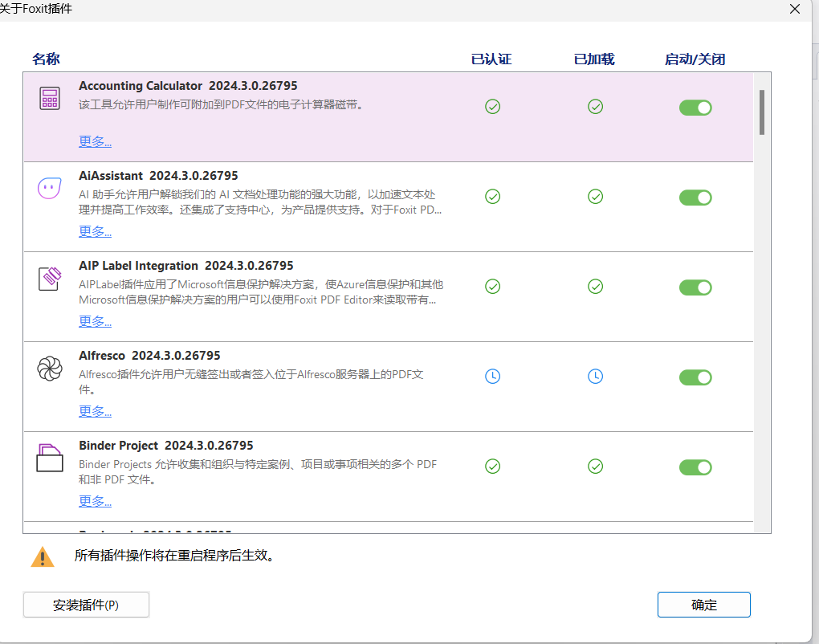Turn off the AiAssistant plugin switch
The height and width of the screenshot is (644, 819).
[x=695, y=198]
